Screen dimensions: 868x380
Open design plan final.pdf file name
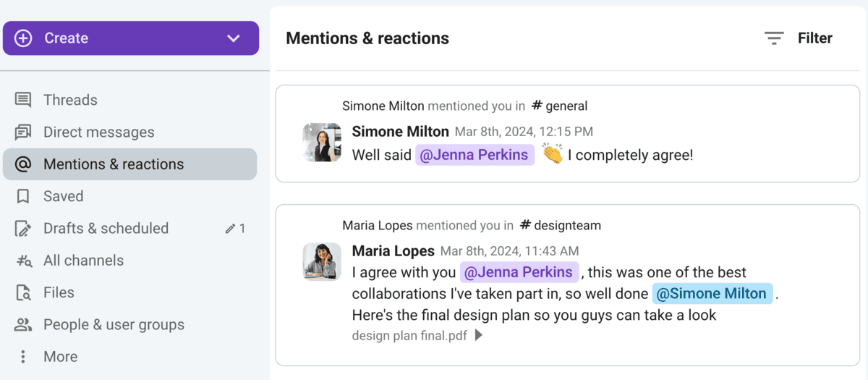click(409, 336)
